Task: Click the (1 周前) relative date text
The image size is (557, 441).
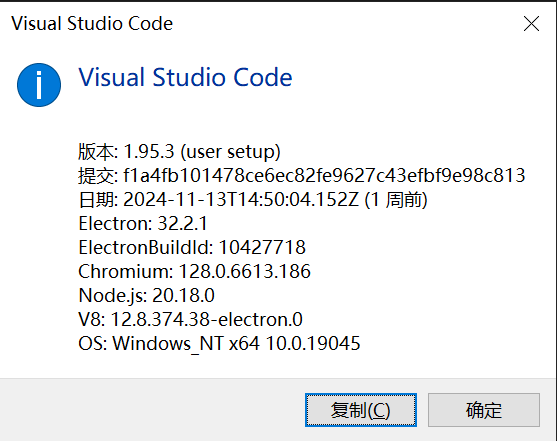Action: (396, 200)
